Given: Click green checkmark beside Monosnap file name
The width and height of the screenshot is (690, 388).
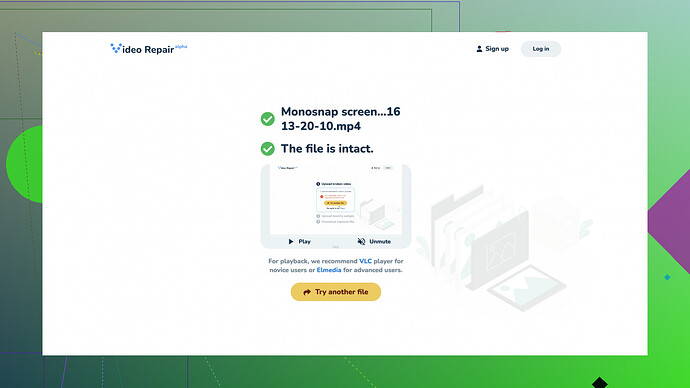Looking at the screenshot, I should click(x=268, y=119).
